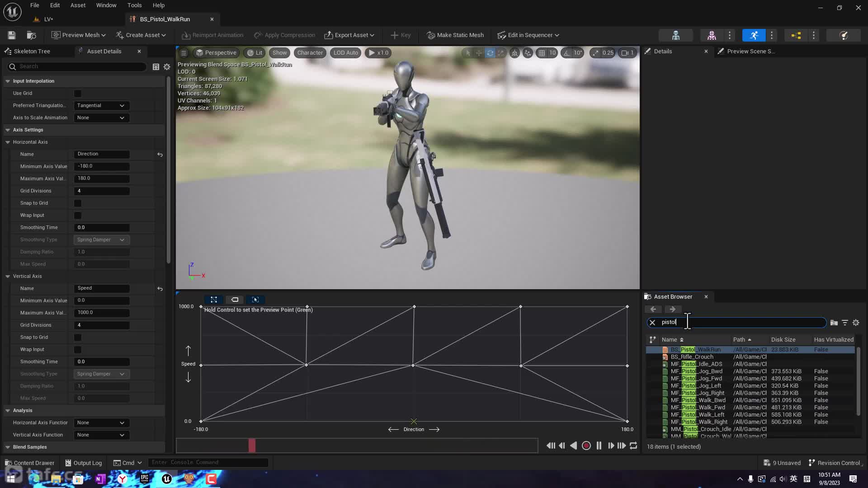
Task: Open the Preferred Triangulation Tangential dropdown
Action: click(x=101, y=106)
